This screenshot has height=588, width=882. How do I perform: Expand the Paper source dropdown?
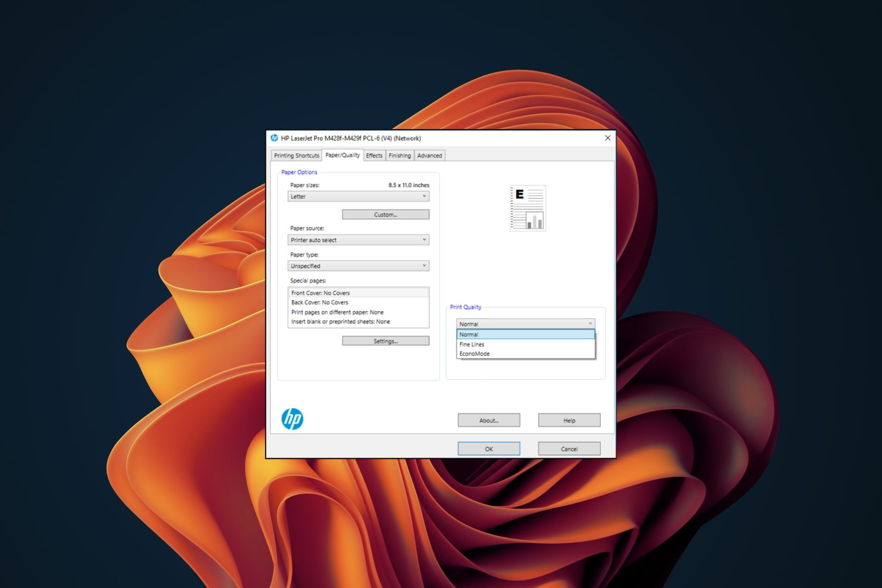coord(358,240)
